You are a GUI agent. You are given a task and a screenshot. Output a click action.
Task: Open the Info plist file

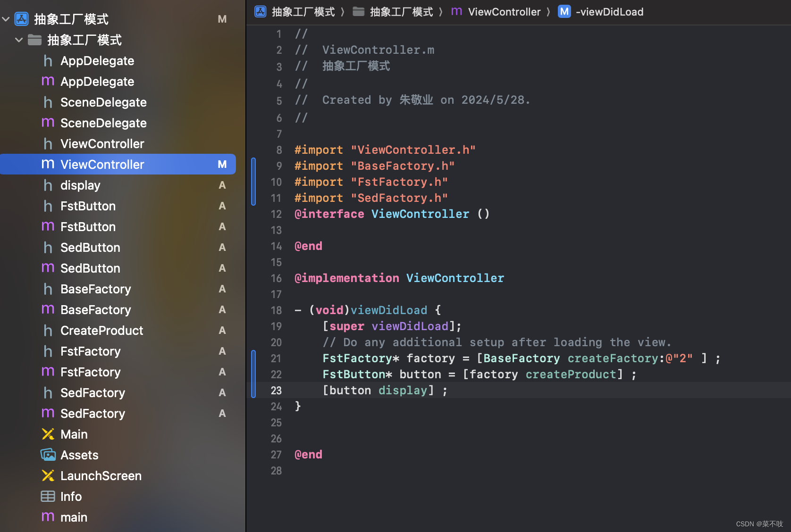[x=71, y=497]
